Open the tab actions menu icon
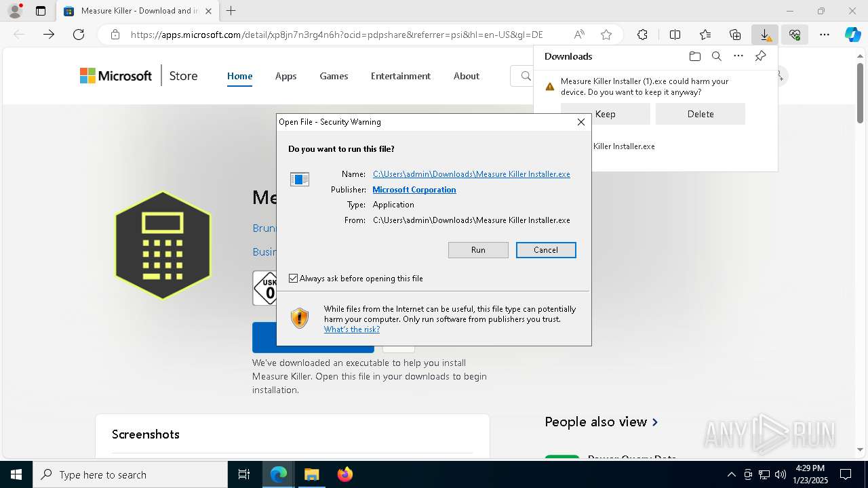The width and height of the screenshot is (868, 488). click(41, 11)
